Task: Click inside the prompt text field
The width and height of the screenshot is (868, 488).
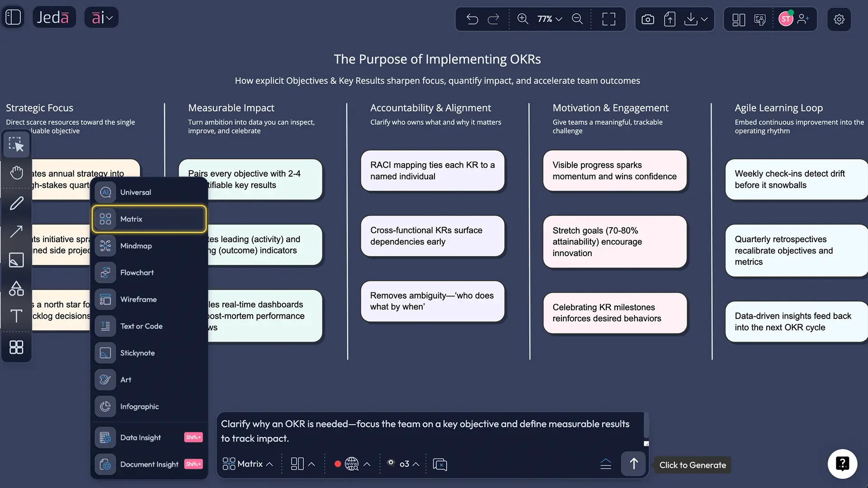Action: coord(429,431)
